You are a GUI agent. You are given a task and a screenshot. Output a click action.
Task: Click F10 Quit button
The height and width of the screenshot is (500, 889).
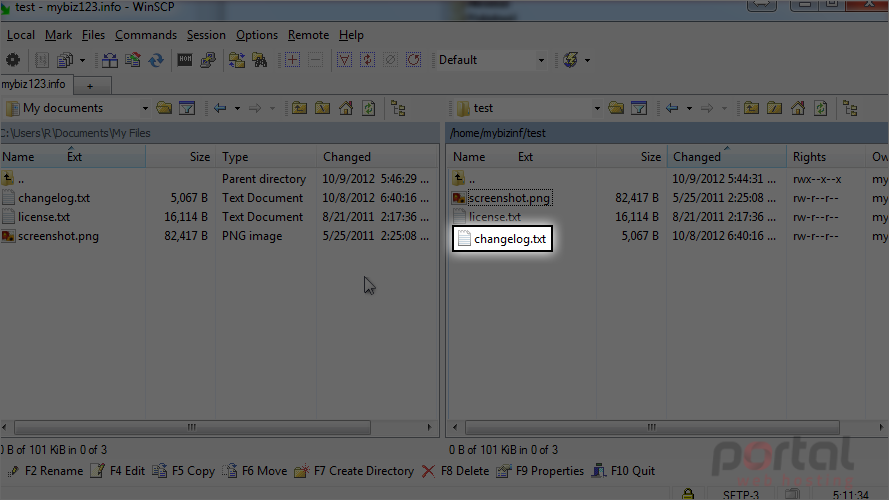click(x=623, y=471)
